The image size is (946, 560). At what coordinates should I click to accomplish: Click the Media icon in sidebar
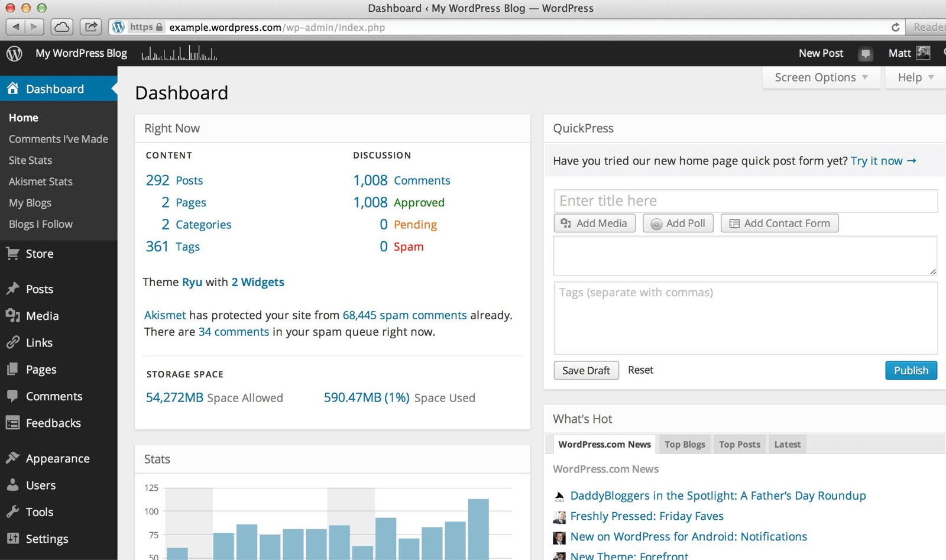point(12,315)
